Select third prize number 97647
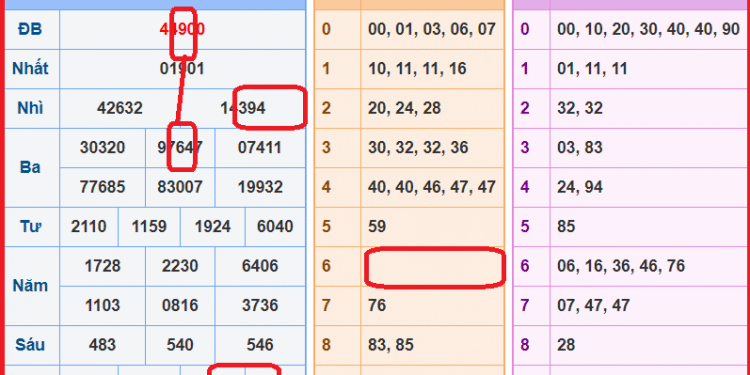 [x=180, y=148]
